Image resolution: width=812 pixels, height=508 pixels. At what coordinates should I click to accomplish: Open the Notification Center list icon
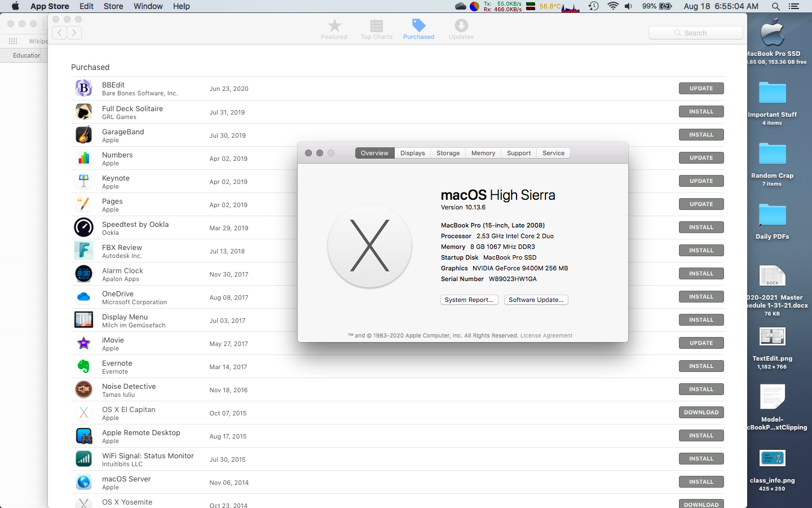coord(794,6)
